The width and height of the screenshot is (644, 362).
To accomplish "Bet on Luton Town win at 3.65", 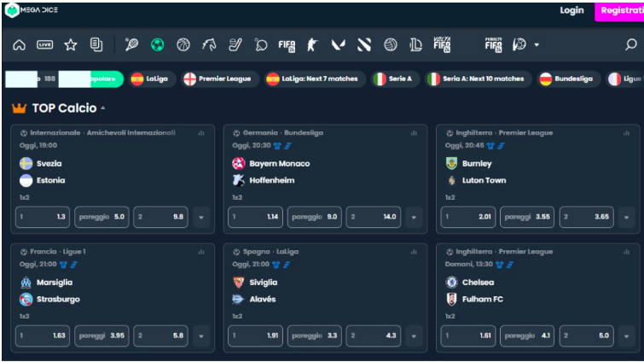I will click(x=587, y=217).
